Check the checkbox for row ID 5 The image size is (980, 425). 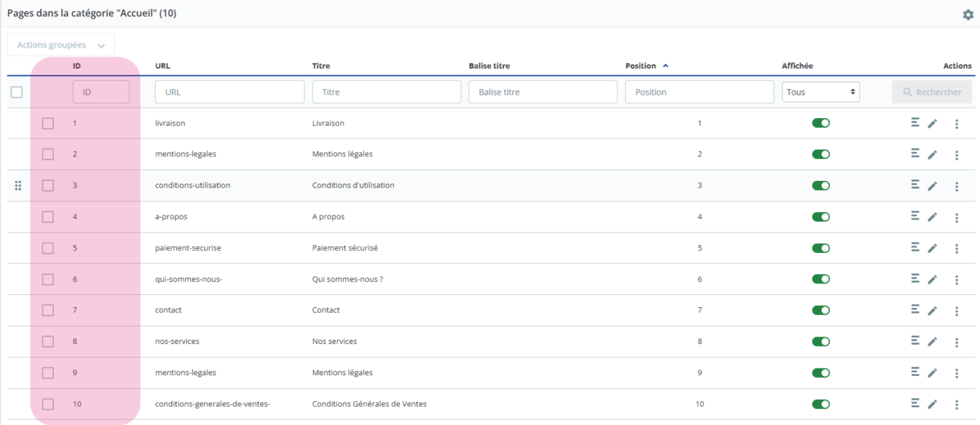48,248
